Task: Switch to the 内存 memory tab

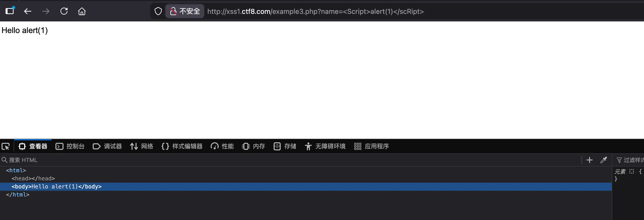Action: coord(253,146)
